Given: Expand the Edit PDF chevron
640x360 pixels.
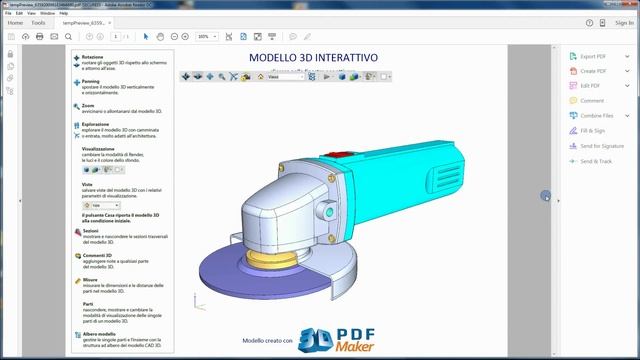Looking at the screenshot, I should click(627, 86).
